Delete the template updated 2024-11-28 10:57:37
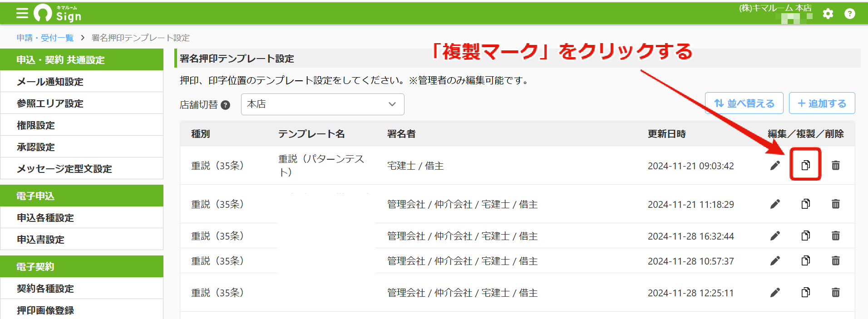868x319 pixels. coord(836,260)
